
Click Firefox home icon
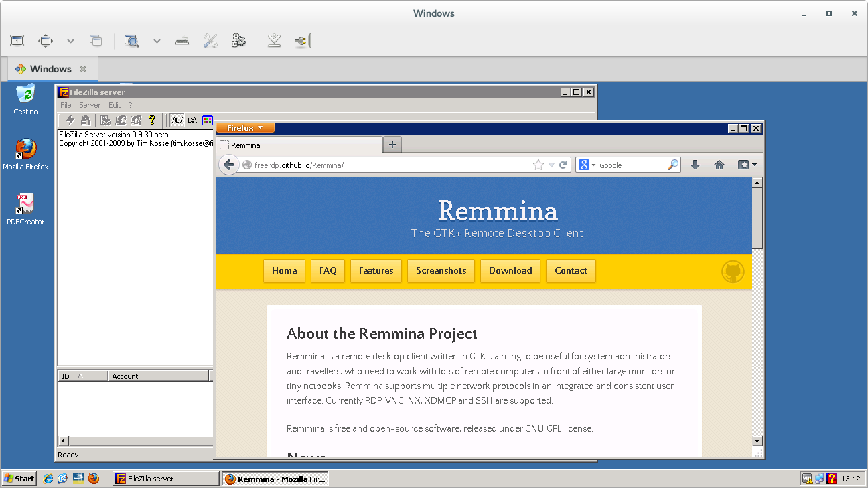[x=719, y=165]
